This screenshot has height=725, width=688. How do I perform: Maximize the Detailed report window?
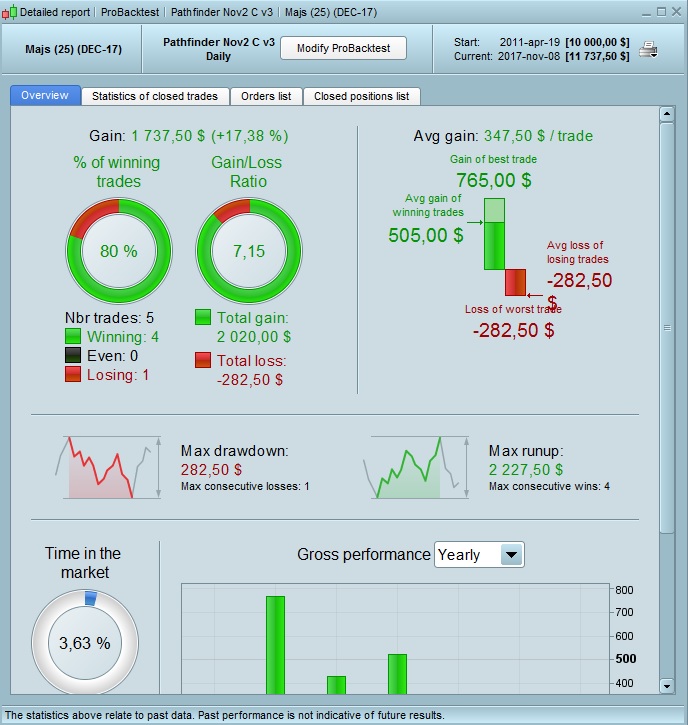tap(661, 12)
